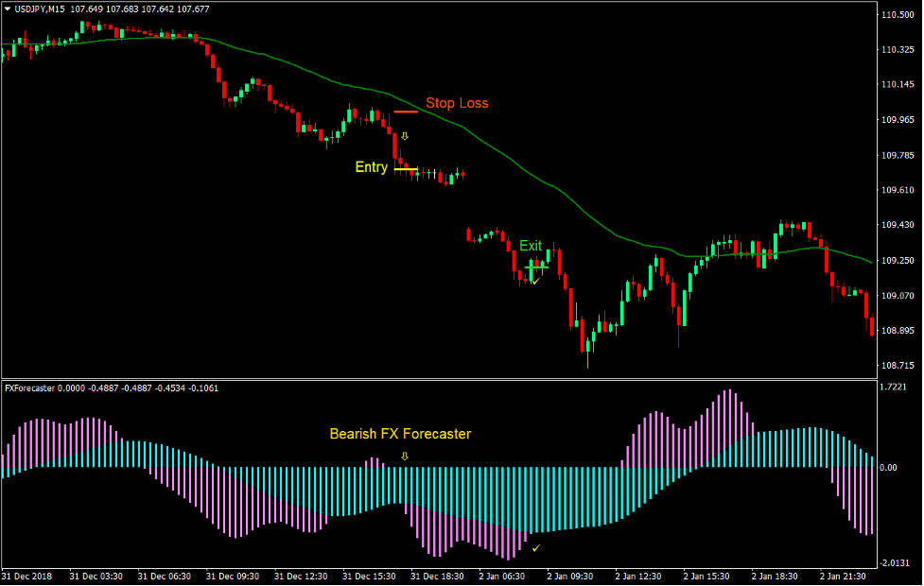Viewport: 924px width, 586px height.
Task: Select the red Stop Loss horizontal line
Action: (x=407, y=112)
